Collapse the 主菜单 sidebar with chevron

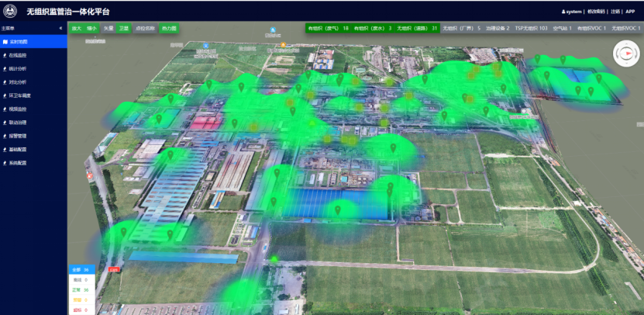point(60,29)
